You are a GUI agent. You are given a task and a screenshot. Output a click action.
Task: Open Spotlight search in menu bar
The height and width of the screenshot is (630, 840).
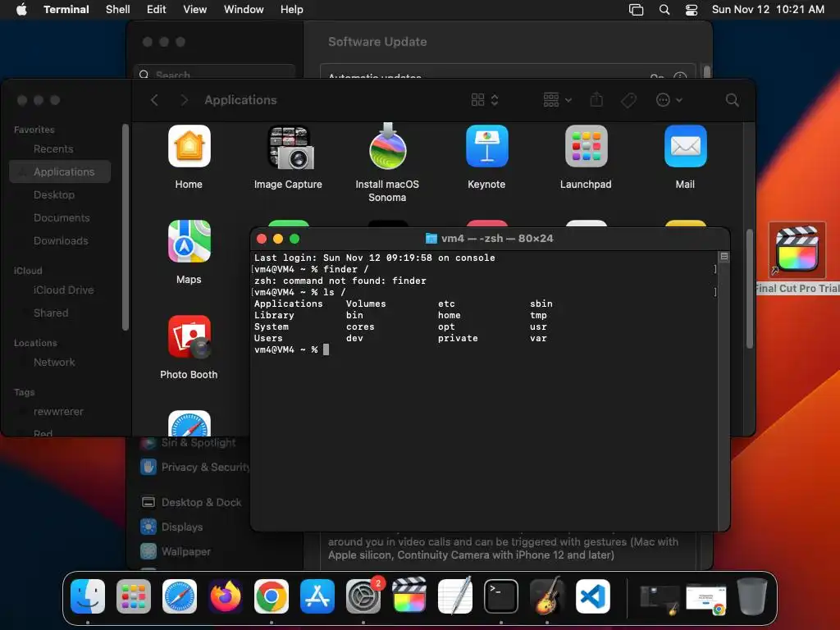coord(664,10)
